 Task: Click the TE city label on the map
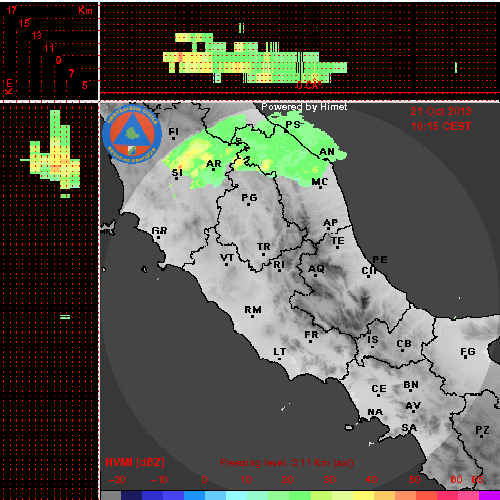point(338,241)
